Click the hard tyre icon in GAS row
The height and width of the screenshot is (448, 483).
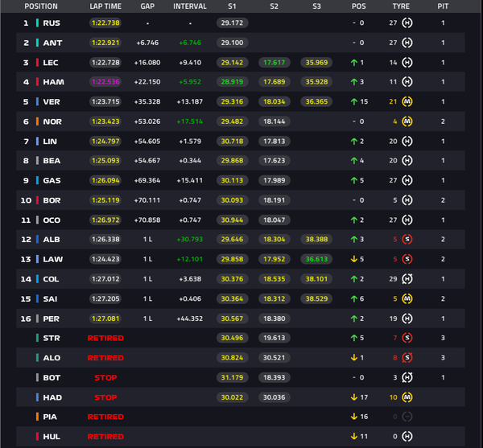tap(407, 180)
